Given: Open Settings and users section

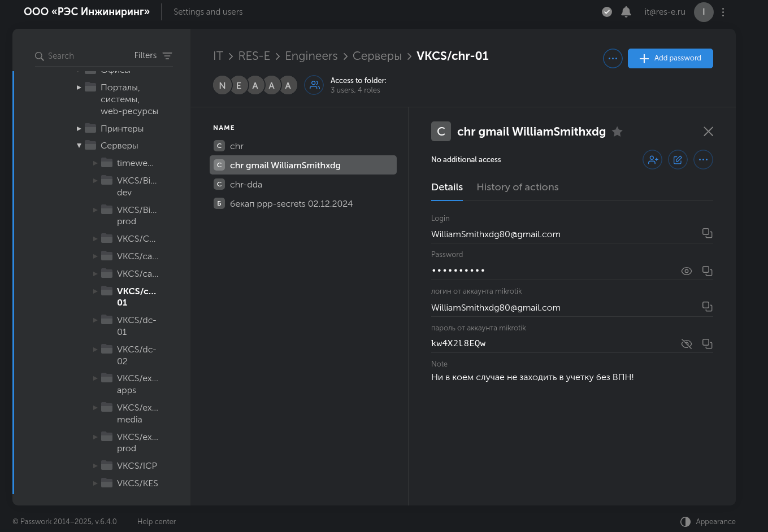Looking at the screenshot, I should 208,12.
